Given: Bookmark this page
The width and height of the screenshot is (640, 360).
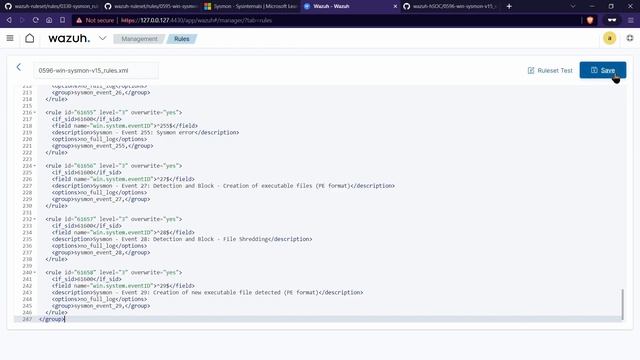Looking at the screenshot, I should 62,20.
